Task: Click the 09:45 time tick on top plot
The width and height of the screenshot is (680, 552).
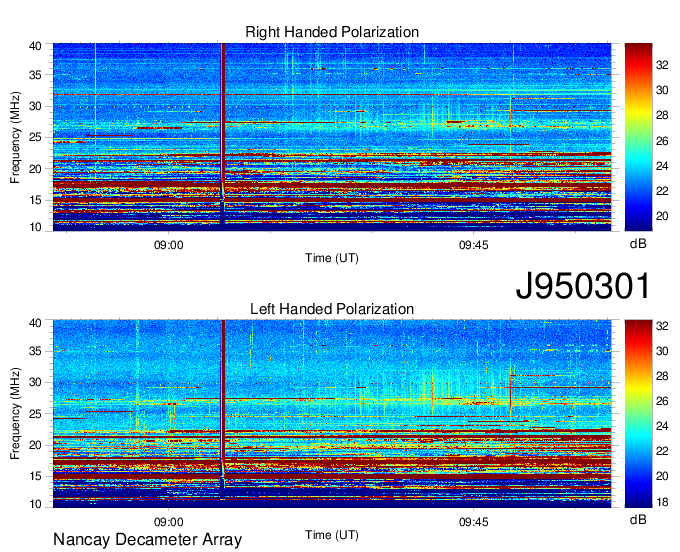Action: (474, 245)
